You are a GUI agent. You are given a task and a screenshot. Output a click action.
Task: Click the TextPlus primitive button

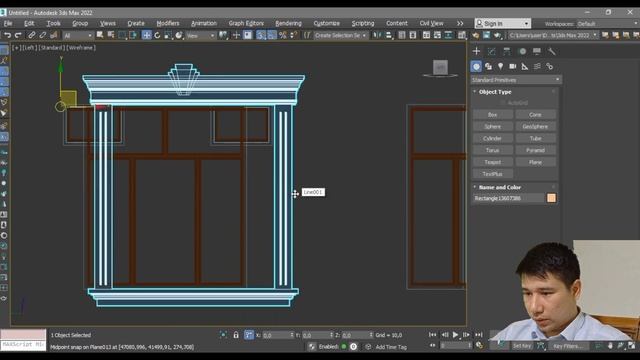(x=493, y=174)
